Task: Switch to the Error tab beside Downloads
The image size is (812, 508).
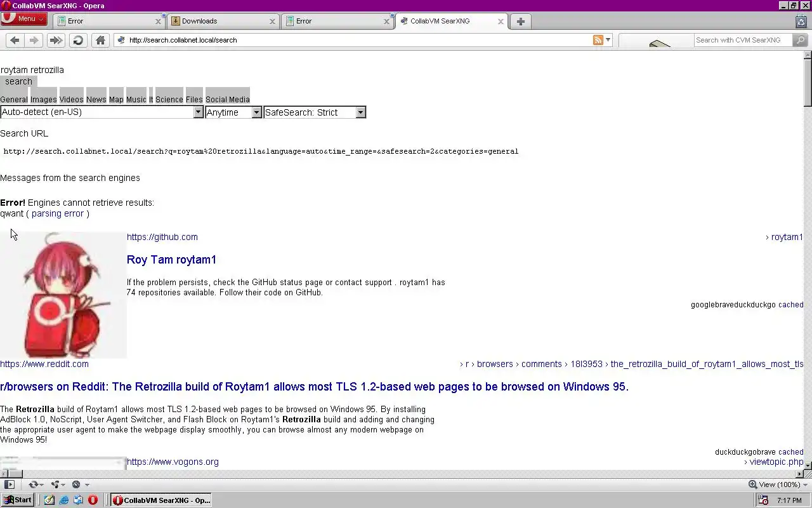Action: click(336, 21)
